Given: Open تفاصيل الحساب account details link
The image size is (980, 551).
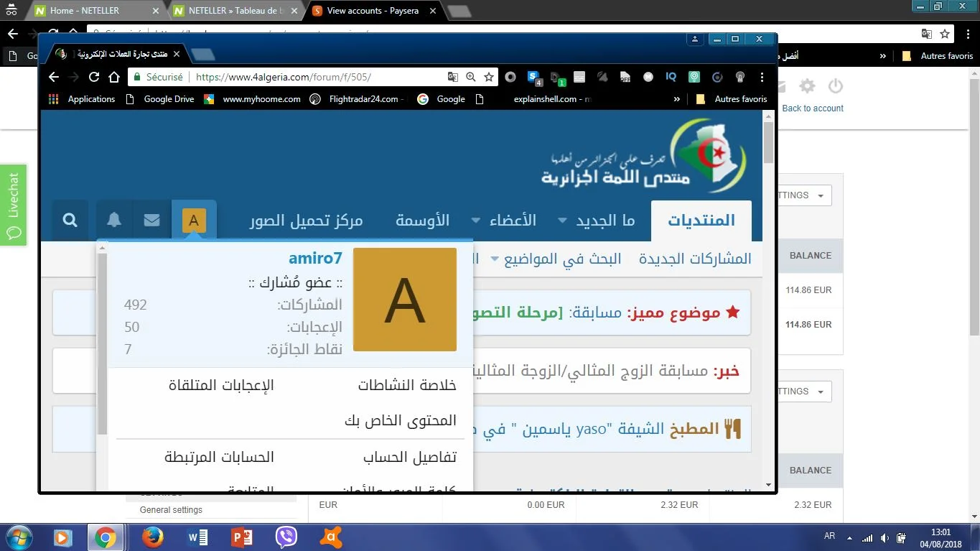Looking at the screenshot, I should [409, 457].
